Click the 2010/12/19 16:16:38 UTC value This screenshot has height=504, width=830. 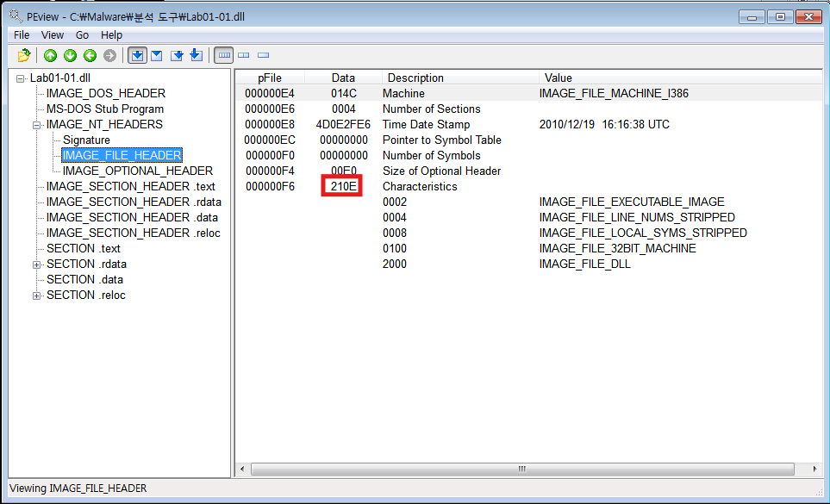coord(604,125)
